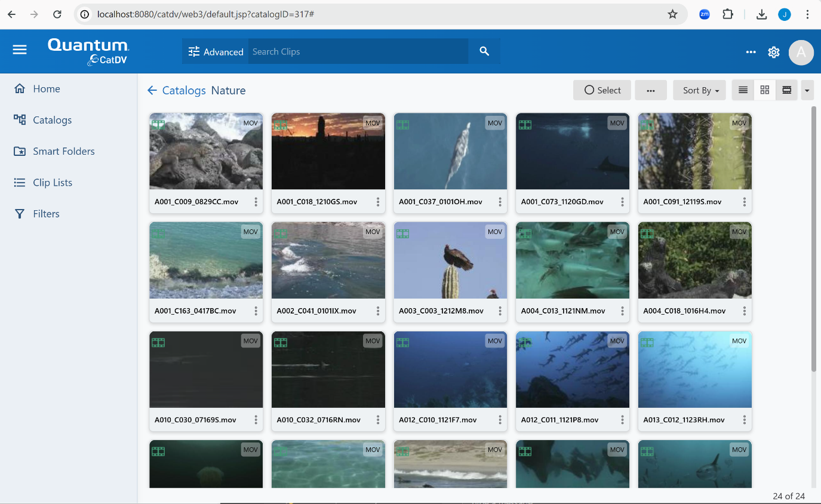Reload the page in the browser

pos(57,14)
